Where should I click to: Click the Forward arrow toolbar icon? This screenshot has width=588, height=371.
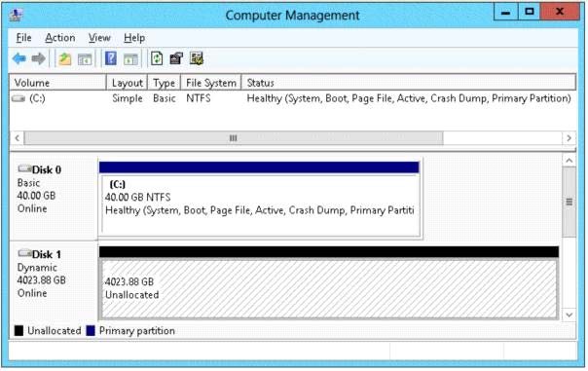click(x=38, y=58)
